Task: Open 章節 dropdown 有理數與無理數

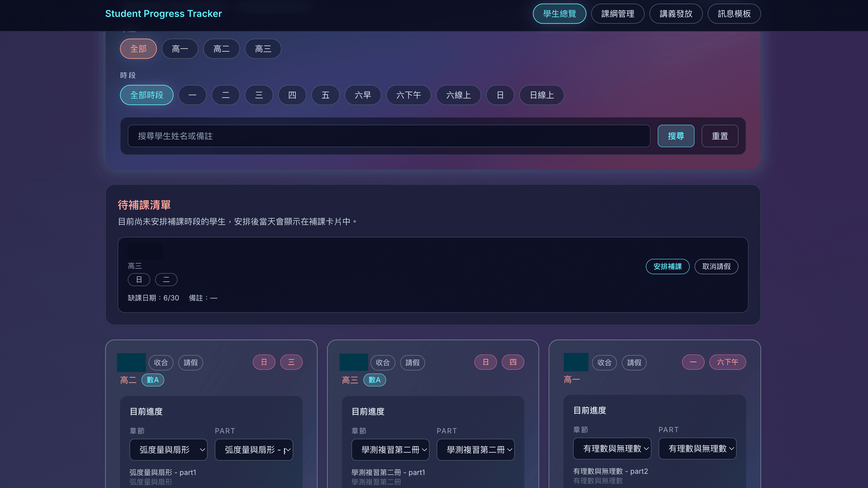Action: (612, 449)
